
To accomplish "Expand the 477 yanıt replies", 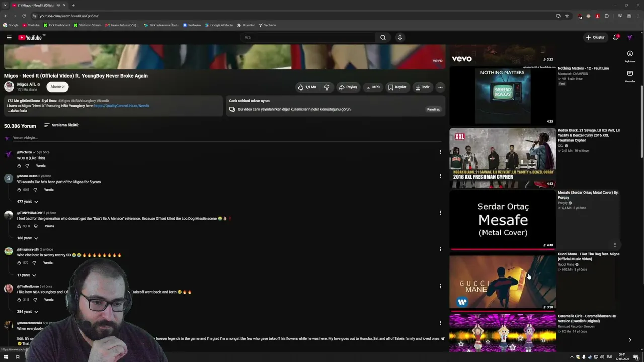I will [x=28, y=202].
